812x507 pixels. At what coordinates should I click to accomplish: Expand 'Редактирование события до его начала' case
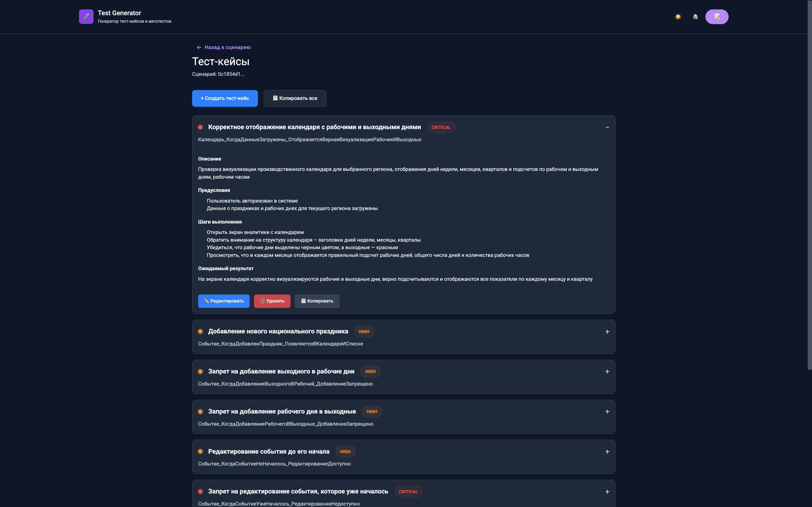point(607,452)
